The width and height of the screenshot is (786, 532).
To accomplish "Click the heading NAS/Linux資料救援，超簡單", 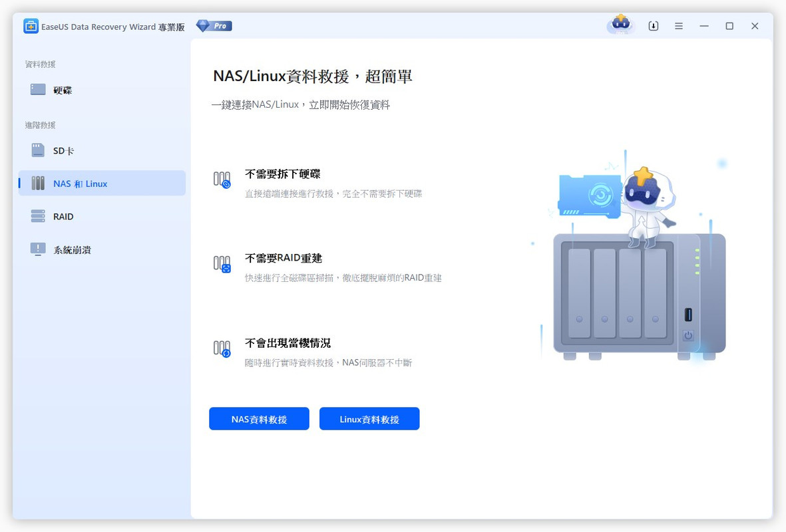I will pyautogui.click(x=313, y=76).
